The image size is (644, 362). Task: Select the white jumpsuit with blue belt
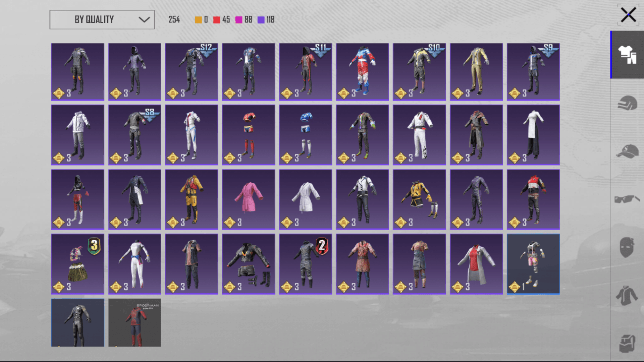(x=135, y=264)
